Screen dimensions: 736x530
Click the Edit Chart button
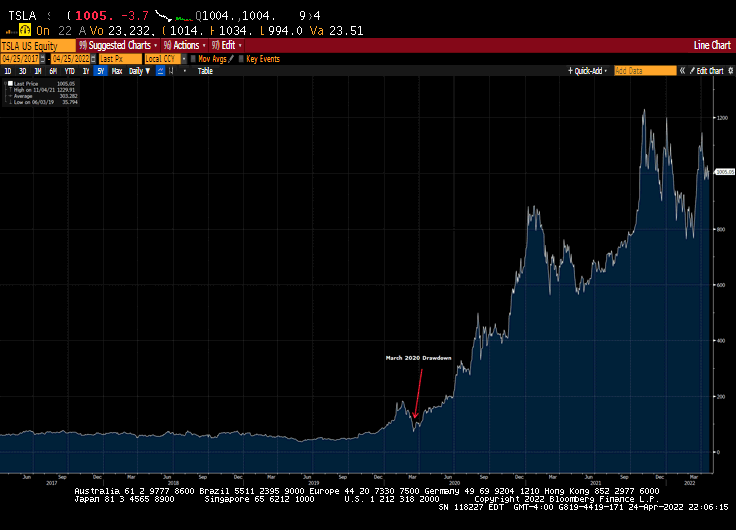click(706, 71)
